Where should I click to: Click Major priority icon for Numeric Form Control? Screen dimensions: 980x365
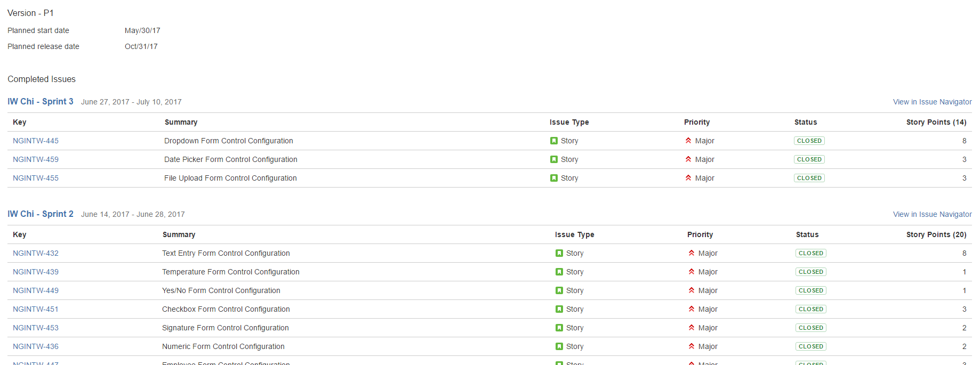click(x=692, y=346)
